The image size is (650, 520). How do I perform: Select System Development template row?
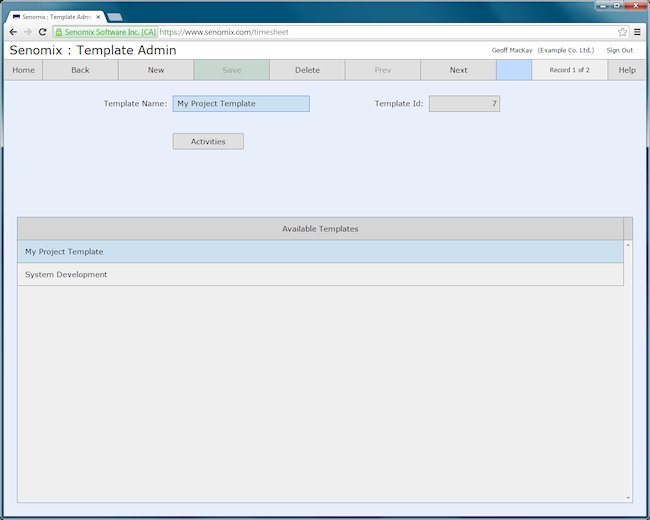[x=320, y=275]
